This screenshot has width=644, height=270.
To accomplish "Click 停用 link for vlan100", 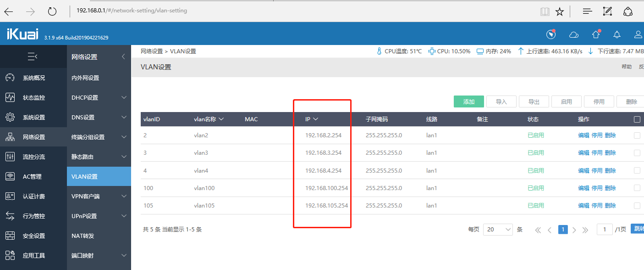I will pyautogui.click(x=597, y=188).
